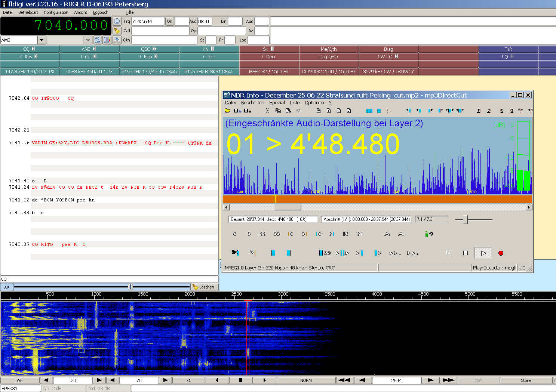The height and width of the screenshot is (392, 556).
Task: Click the BPSK31 mode selector in status bar
Action: [x=20, y=388]
